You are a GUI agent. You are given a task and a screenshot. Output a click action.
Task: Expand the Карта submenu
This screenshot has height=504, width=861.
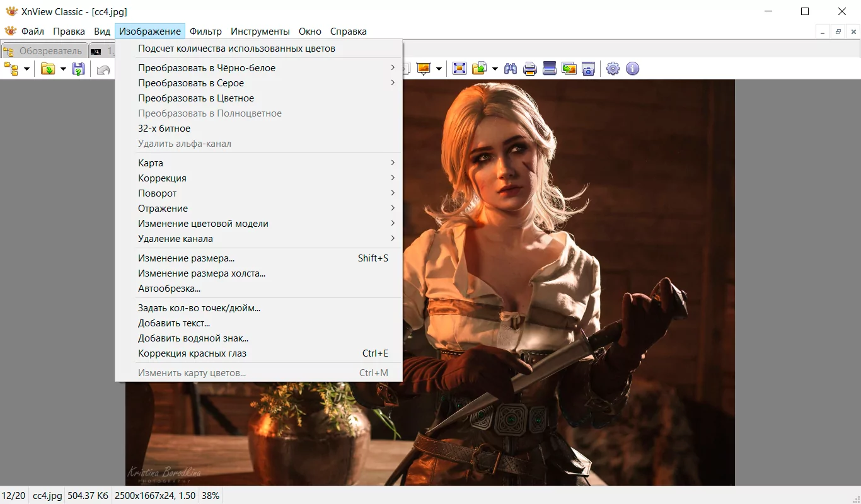(258, 163)
